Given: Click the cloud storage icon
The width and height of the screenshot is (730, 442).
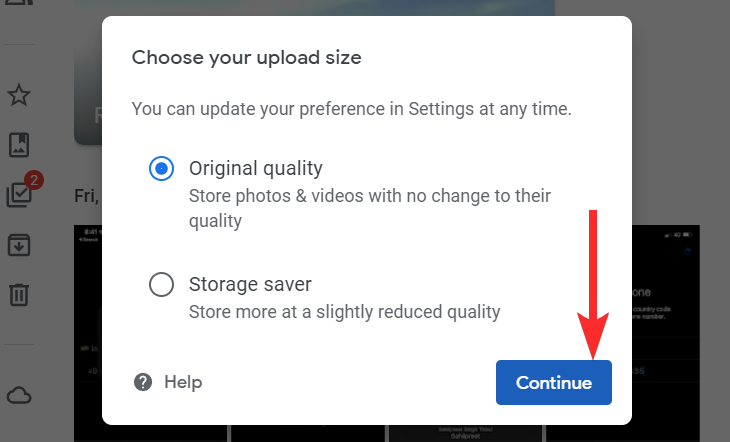Looking at the screenshot, I should pyautogui.click(x=19, y=395).
